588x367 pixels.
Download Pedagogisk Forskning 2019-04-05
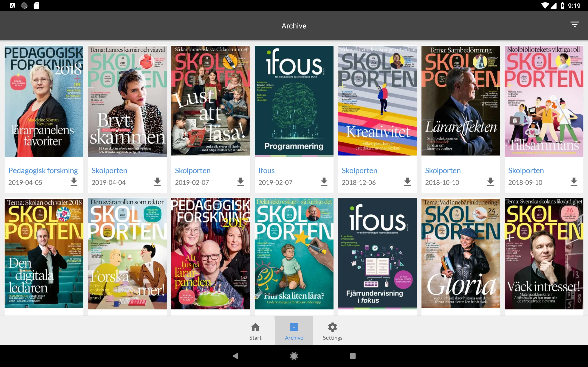pos(74,182)
